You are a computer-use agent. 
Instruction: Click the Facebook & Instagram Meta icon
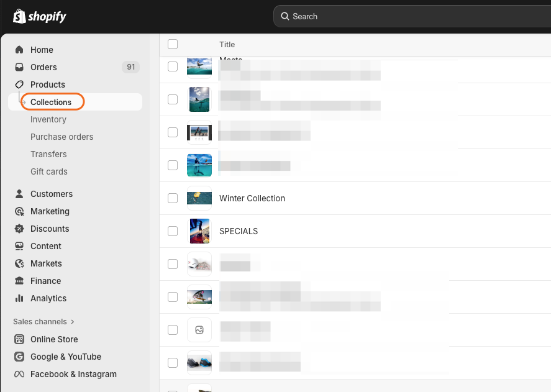coord(19,374)
